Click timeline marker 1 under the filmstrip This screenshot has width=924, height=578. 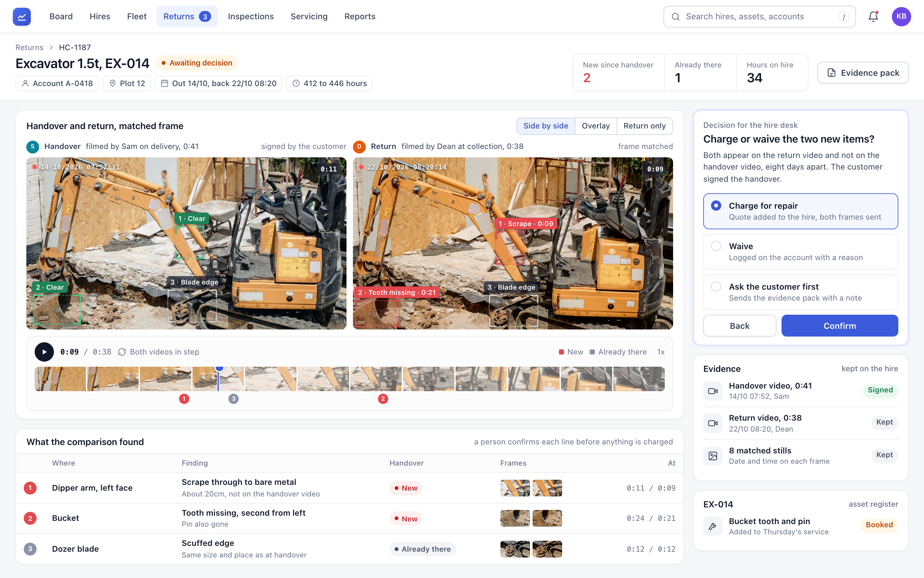tap(184, 399)
